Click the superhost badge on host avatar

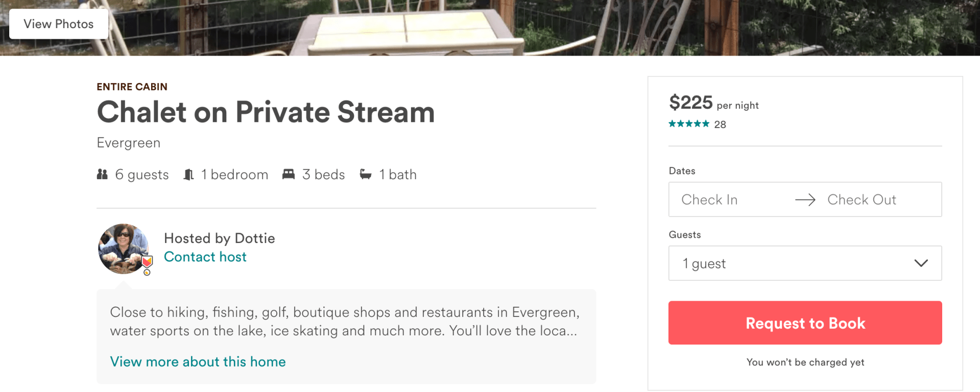tap(147, 263)
